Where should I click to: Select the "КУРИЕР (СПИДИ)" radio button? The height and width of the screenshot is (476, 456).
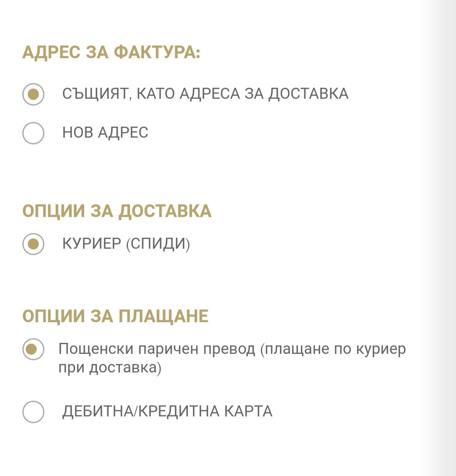point(33,244)
